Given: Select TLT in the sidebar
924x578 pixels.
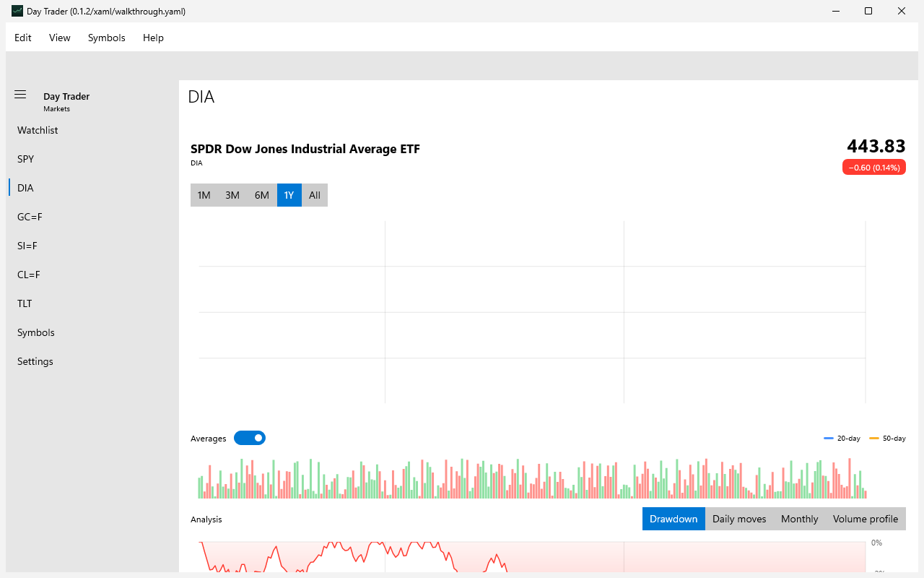Looking at the screenshot, I should tap(92, 303).
